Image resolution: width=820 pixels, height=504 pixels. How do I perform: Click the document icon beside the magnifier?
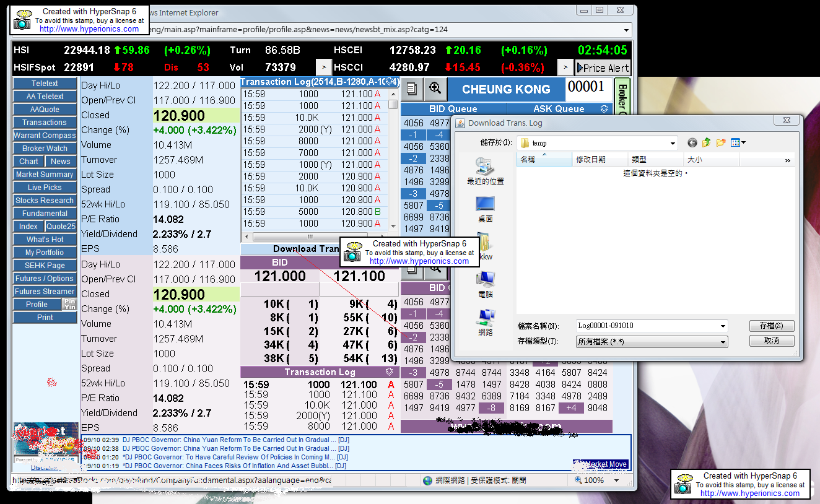click(x=412, y=89)
